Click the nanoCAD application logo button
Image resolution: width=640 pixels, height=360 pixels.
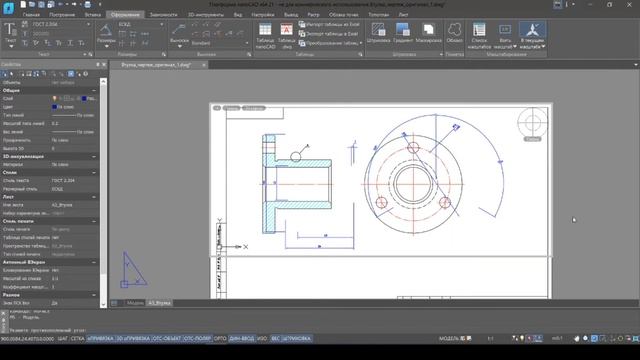[x=8, y=7]
